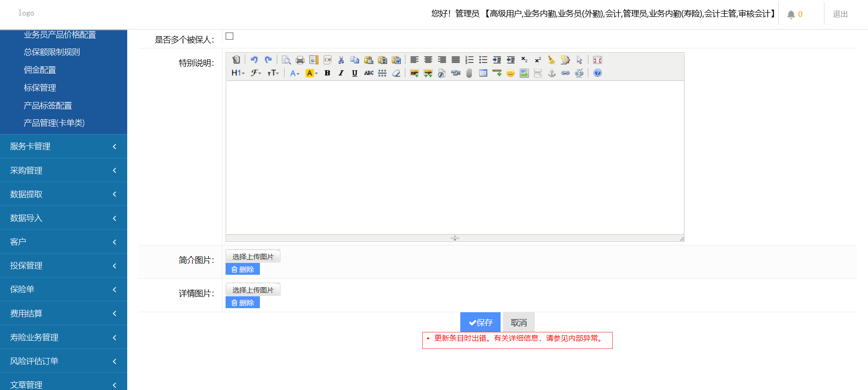This screenshot has width=868, height=390.
Task: Insert a bulleted list
Action: pyautogui.click(x=483, y=60)
